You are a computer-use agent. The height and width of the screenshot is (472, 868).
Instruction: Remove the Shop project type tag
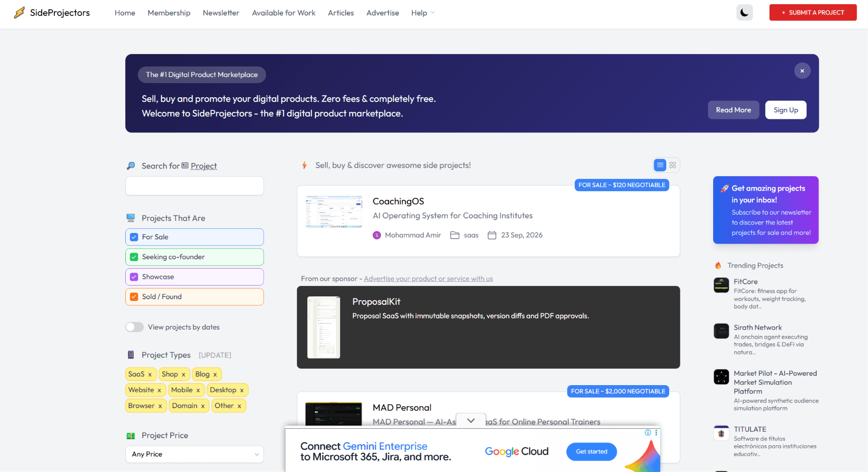[183, 375]
